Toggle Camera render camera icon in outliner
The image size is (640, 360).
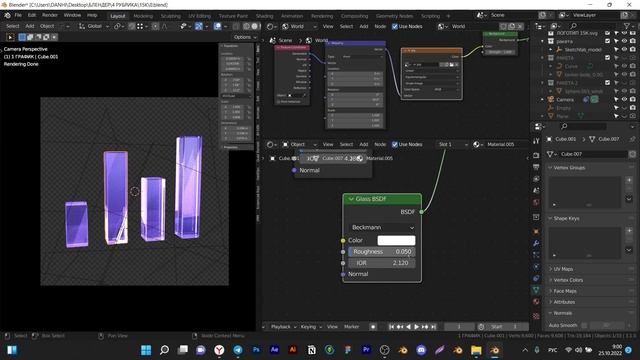pos(632,100)
